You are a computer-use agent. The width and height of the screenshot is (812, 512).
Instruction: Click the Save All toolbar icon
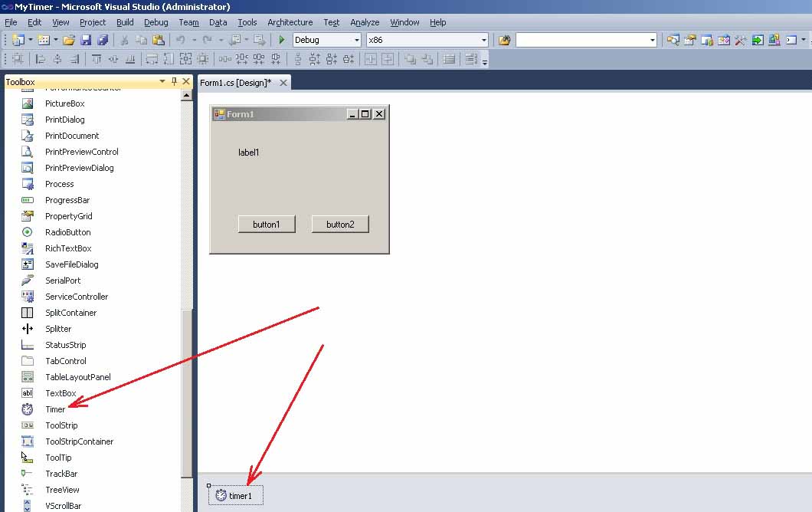point(103,39)
